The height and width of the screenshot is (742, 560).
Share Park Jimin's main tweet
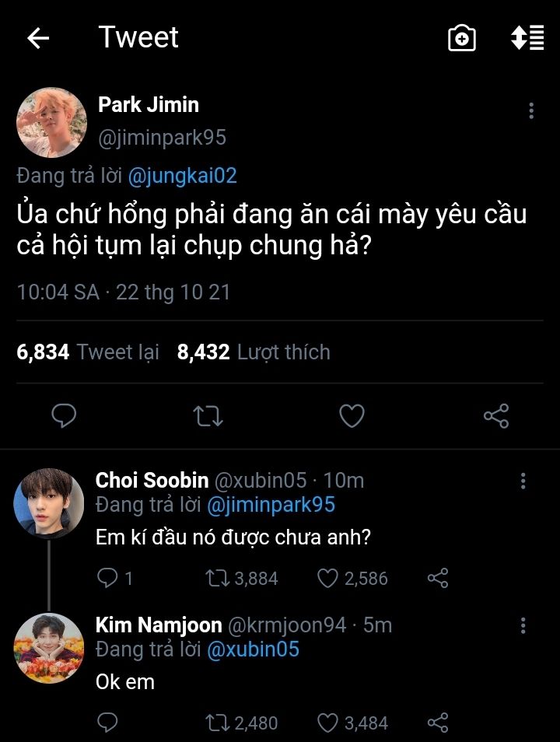(496, 416)
